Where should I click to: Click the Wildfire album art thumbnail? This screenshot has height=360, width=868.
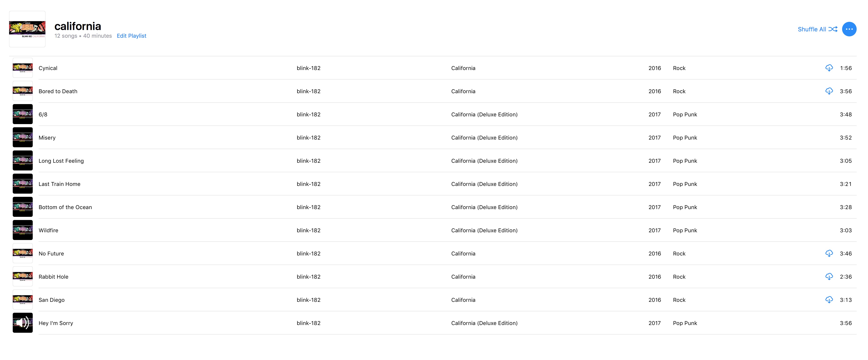[x=22, y=230]
